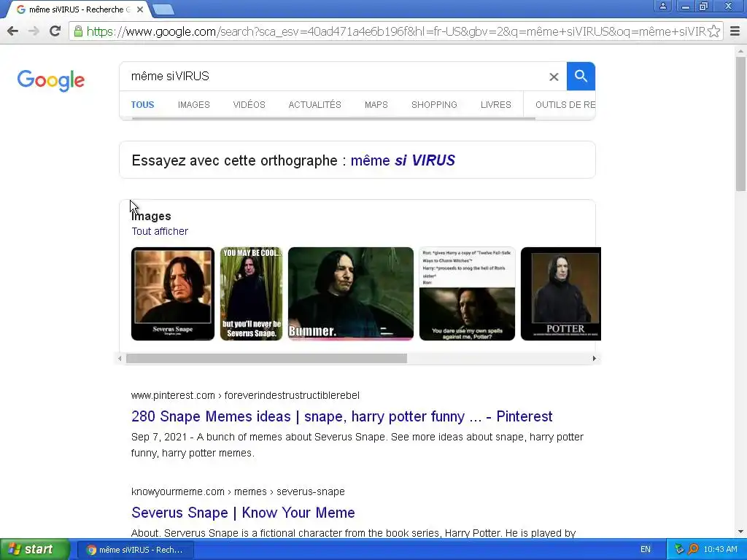Click the blue magnifier search button
This screenshot has height=560, width=747.
[581, 76]
